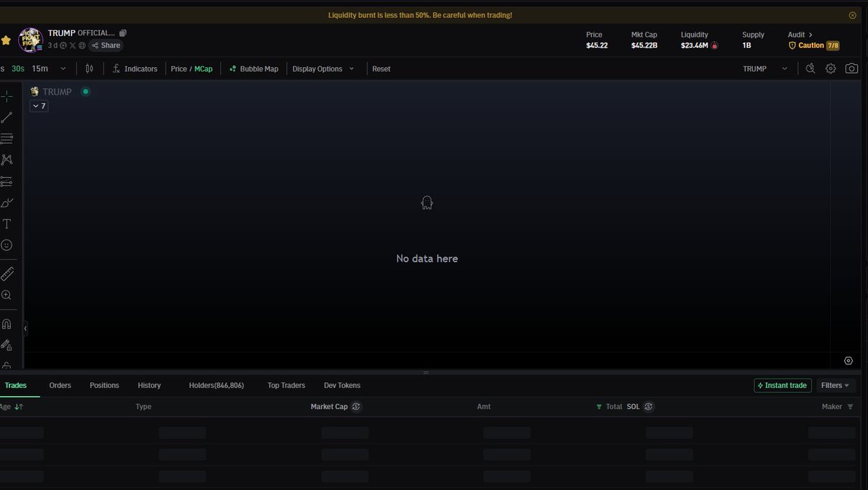Select the ruler measure tool

point(7,274)
